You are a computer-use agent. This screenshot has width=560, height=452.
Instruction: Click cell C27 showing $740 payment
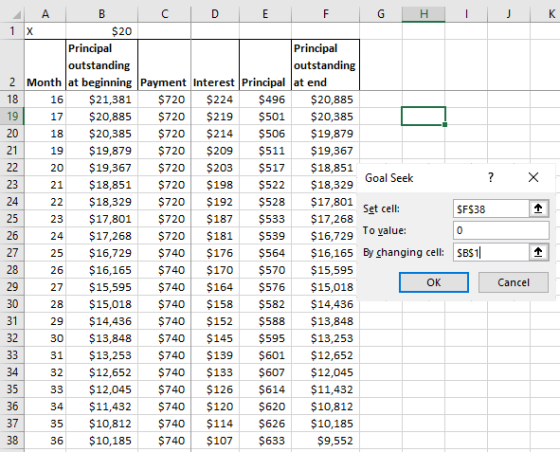[164, 253]
